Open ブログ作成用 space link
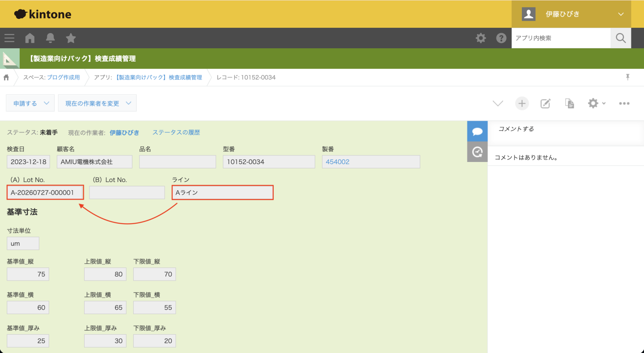The width and height of the screenshot is (644, 353). coord(64,77)
